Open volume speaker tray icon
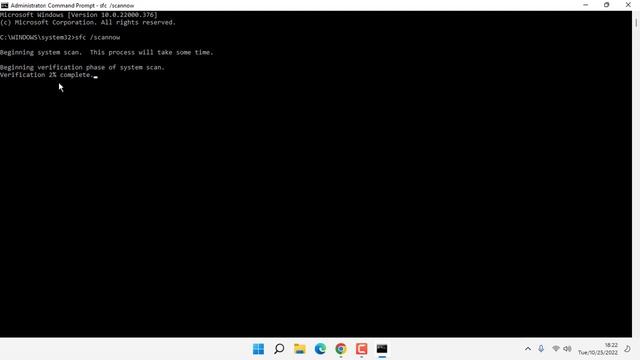 (567, 349)
